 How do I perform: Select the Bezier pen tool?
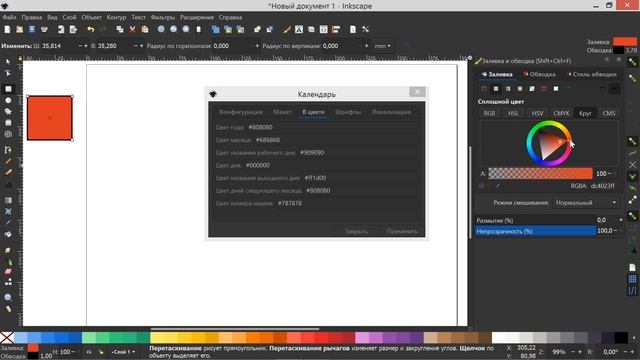(8, 150)
